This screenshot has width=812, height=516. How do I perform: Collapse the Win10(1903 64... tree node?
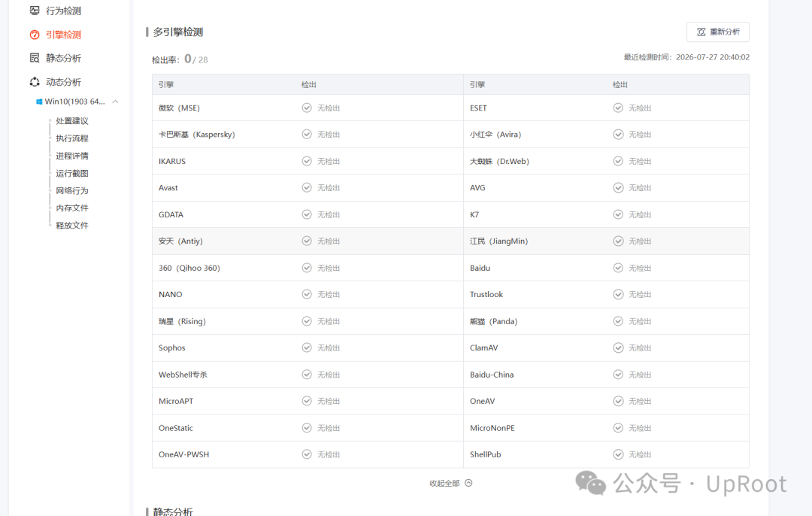[116, 102]
